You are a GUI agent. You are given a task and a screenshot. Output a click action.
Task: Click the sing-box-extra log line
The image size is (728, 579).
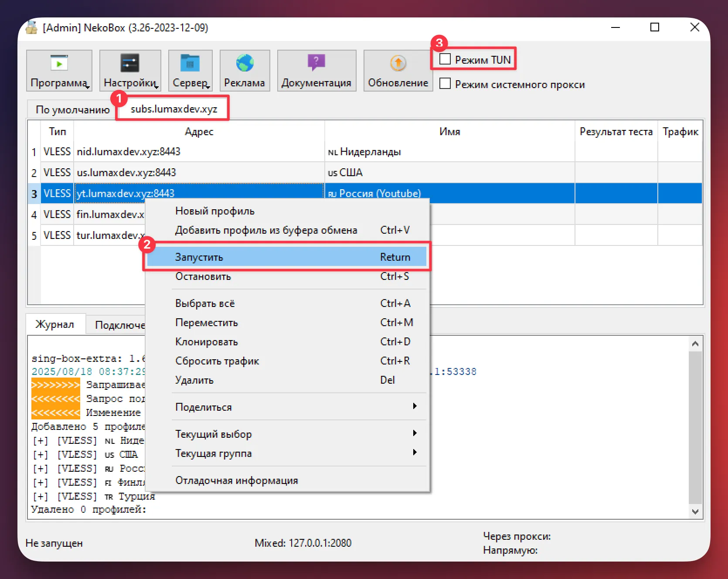point(88,358)
